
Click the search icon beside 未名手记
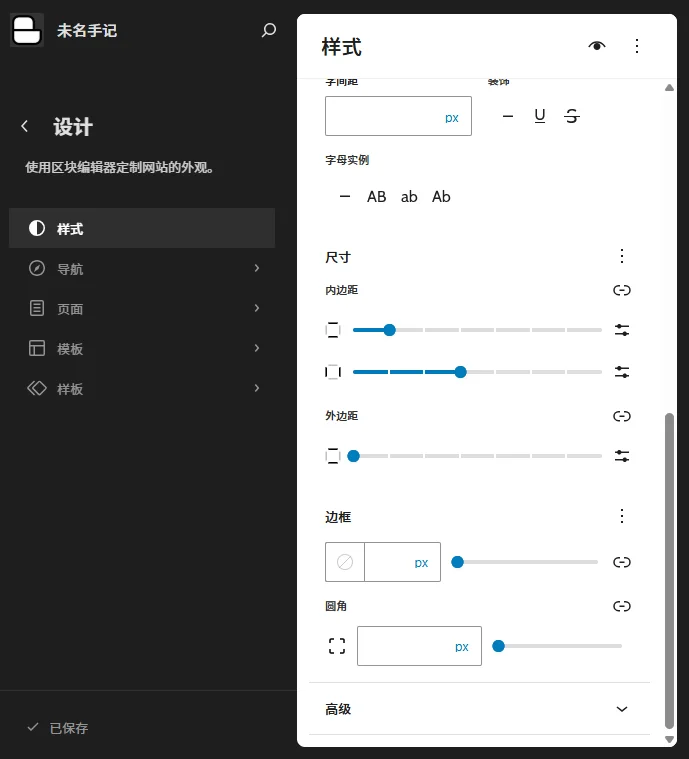tap(268, 31)
